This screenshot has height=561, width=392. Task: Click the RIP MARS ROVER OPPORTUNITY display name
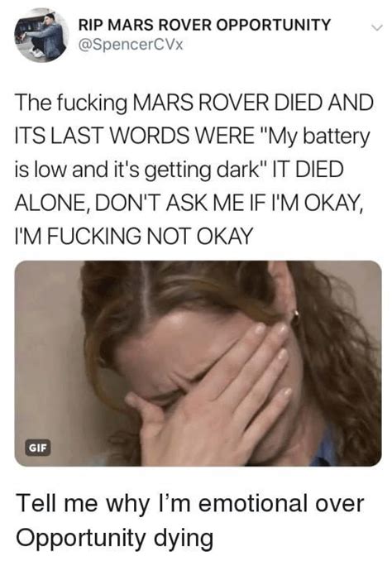click(204, 25)
